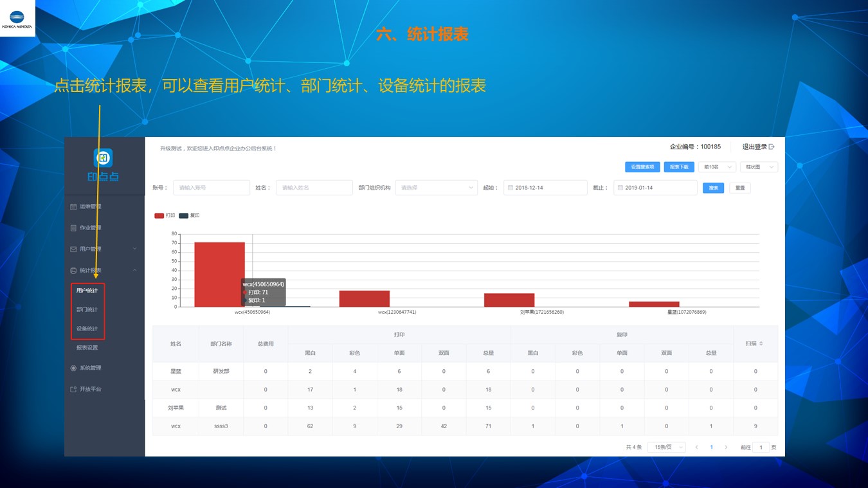The image size is (868, 488).
Task: Click the 账号 account input field
Action: coord(211,188)
